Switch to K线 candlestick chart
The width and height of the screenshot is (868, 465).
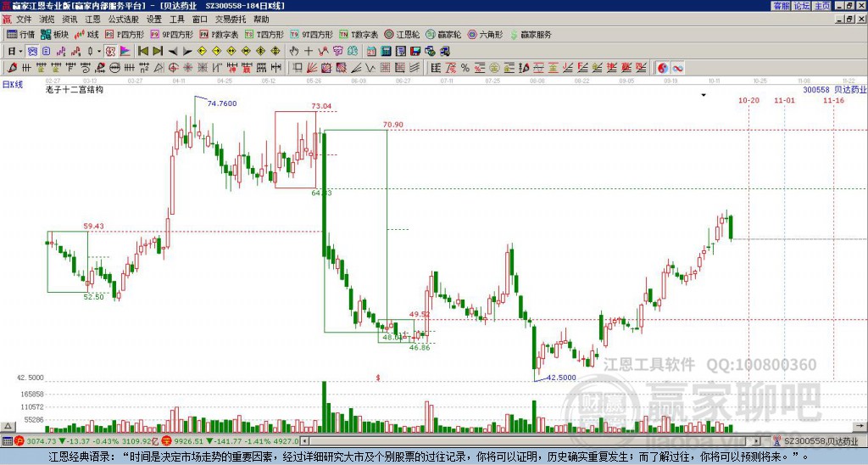(86, 34)
